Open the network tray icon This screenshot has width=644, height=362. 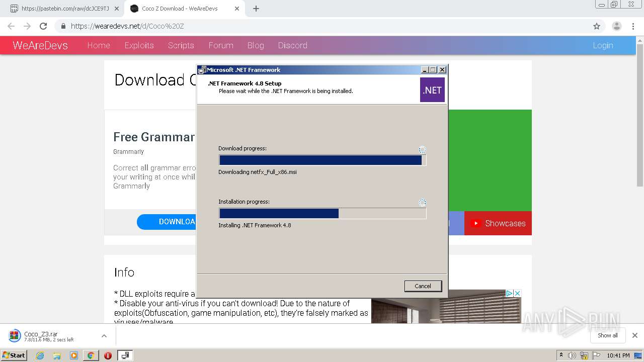tap(584, 355)
